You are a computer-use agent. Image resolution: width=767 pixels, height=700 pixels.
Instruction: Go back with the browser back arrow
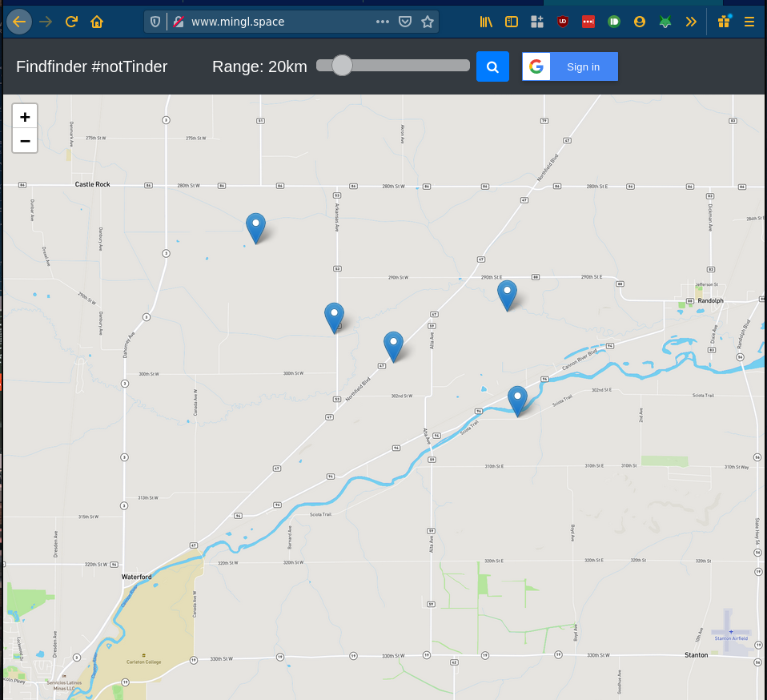tap(19, 22)
